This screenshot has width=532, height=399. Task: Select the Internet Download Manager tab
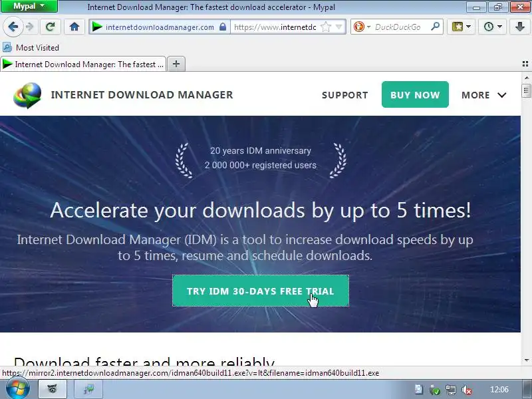83,64
